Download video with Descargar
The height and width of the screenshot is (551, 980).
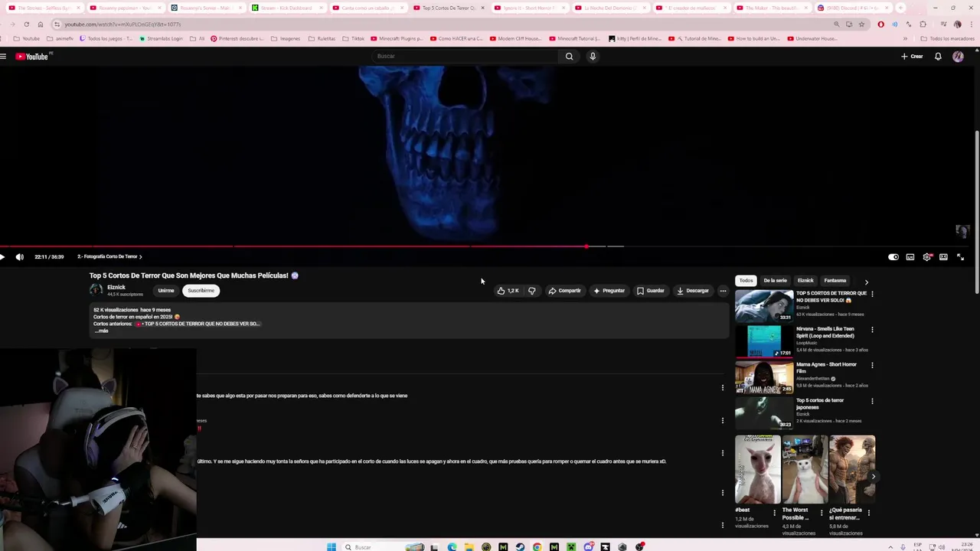(x=693, y=291)
